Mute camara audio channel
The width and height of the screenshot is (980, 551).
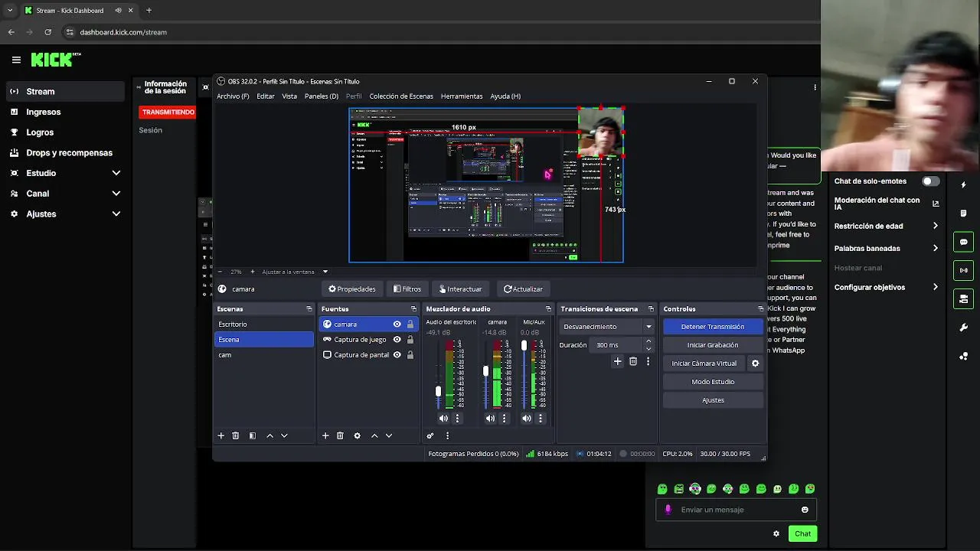coord(490,419)
